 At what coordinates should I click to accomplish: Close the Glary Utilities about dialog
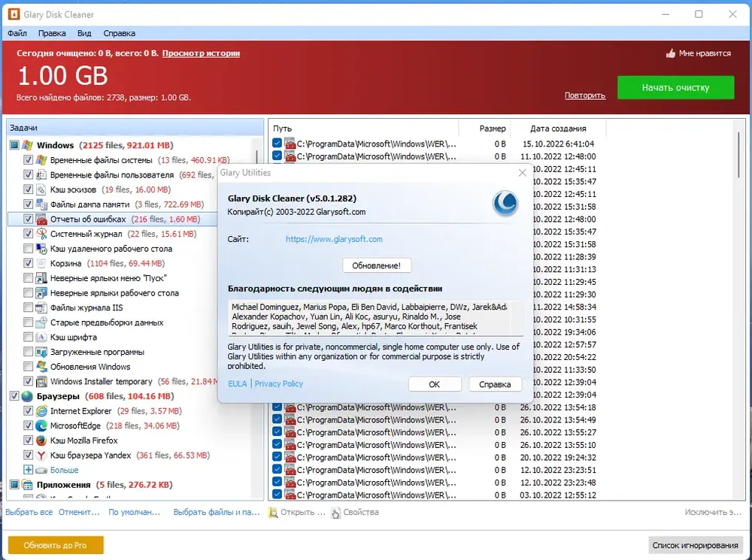(x=523, y=173)
